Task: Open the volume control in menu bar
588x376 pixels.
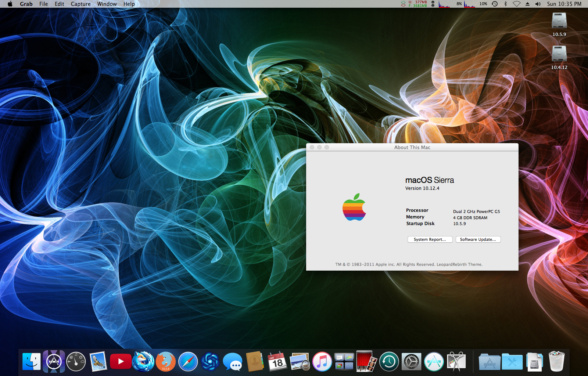Action: (538, 4)
